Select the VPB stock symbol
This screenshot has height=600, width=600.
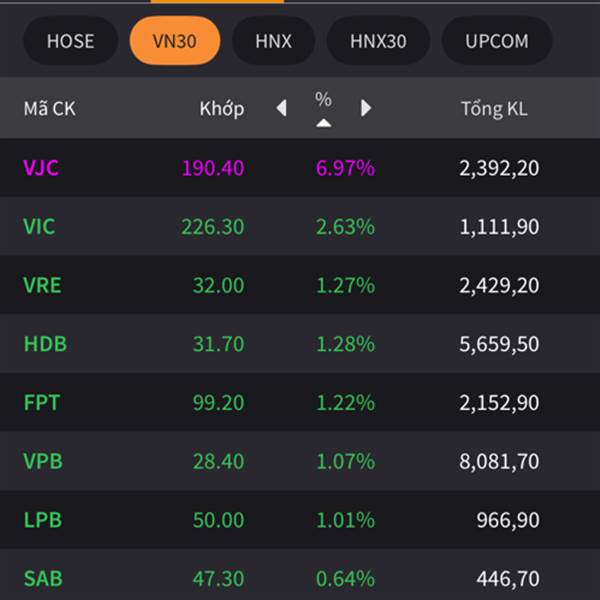click(42, 462)
